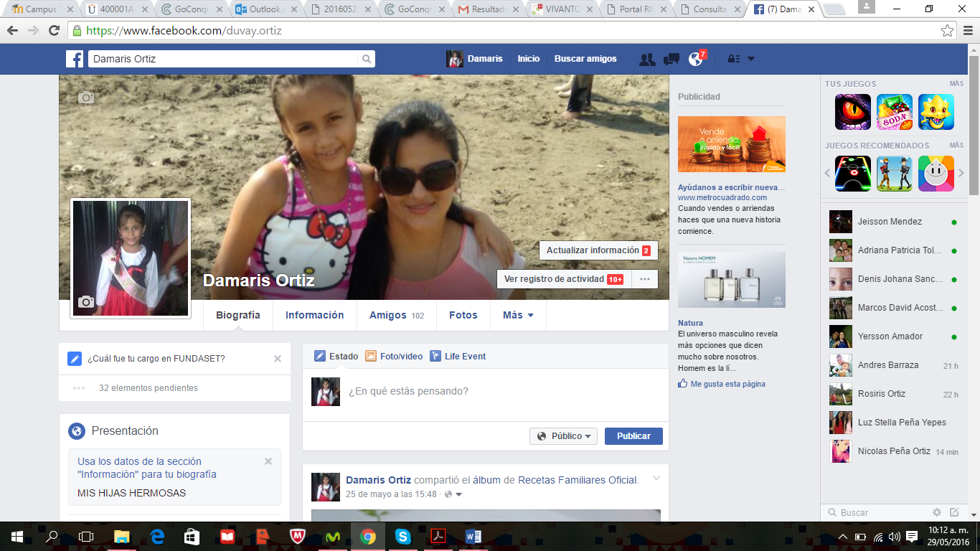Show hidden system tray icons

(x=842, y=537)
